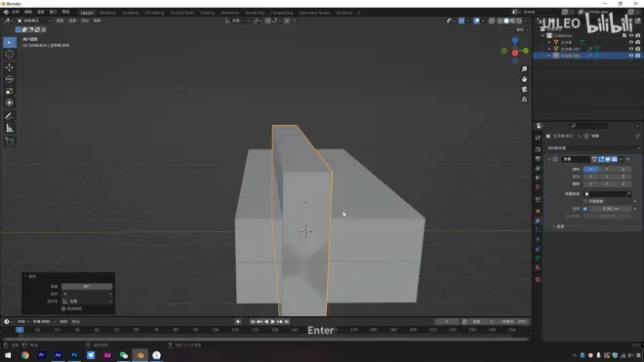Switch to the Animation workspace tab

[x=230, y=13]
